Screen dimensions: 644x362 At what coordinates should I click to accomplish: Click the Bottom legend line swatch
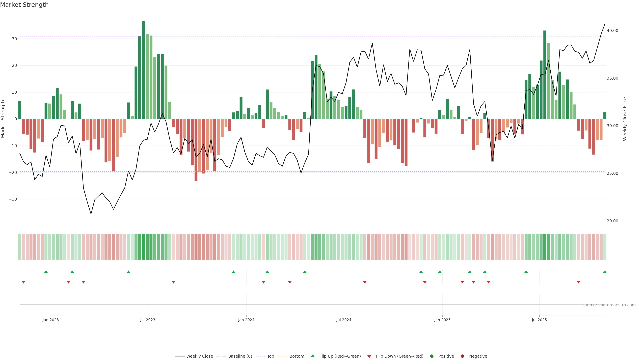pyautogui.click(x=282, y=356)
